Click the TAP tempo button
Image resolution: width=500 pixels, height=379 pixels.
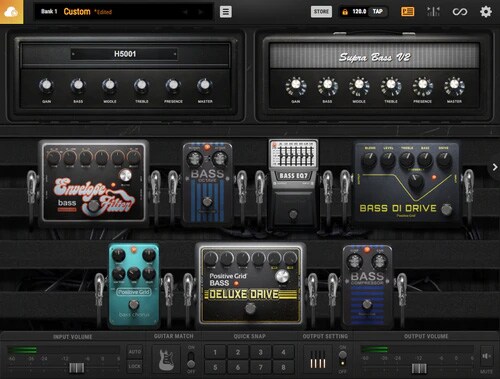point(378,12)
